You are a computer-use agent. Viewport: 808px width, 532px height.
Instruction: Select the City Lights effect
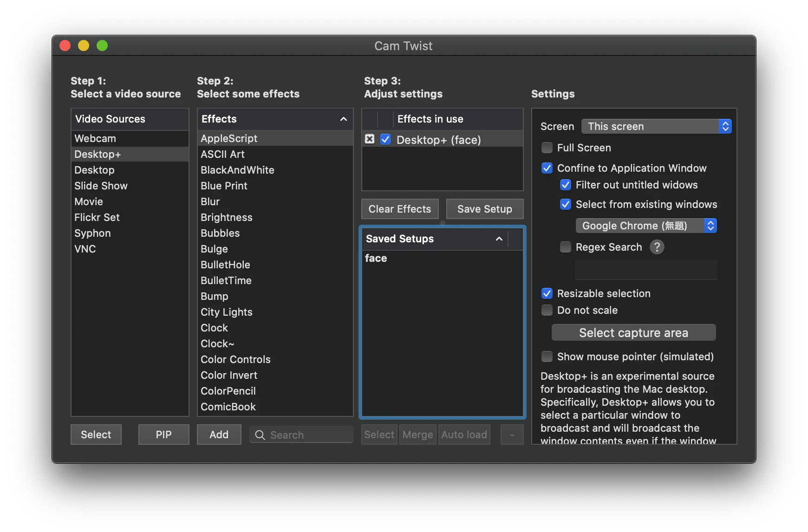click(x=275, y=312)
